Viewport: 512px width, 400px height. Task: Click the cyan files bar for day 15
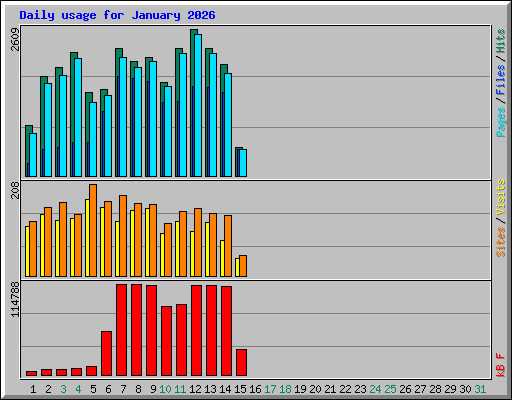(243, 163)
